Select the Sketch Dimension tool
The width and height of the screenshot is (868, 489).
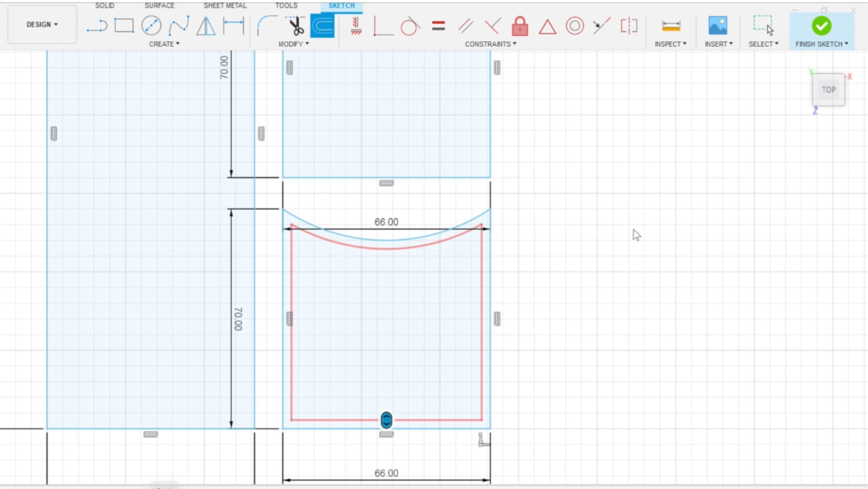coord(233,26)
